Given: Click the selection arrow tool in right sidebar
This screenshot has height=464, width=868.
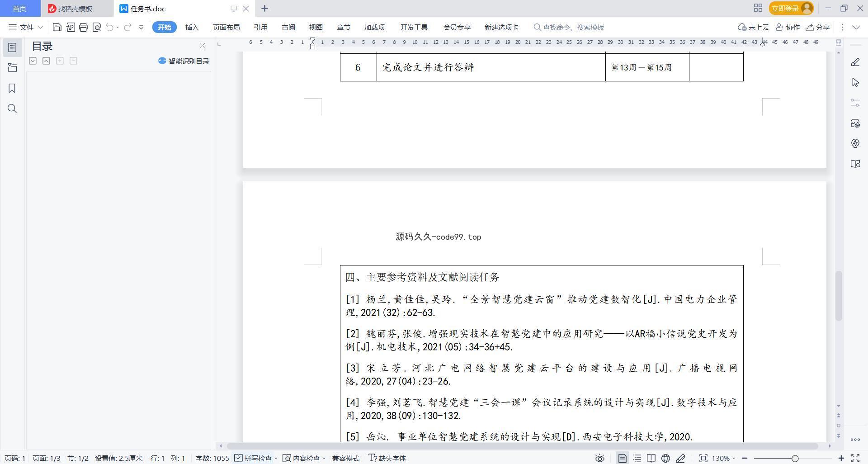Looking at the screenshot, I should [x=855, y=82].
